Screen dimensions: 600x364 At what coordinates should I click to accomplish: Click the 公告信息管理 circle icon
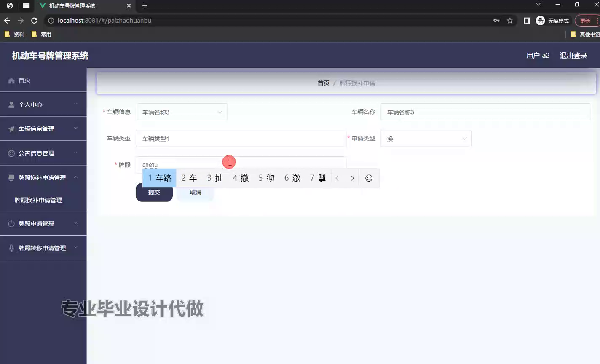(x=11, y=153)
